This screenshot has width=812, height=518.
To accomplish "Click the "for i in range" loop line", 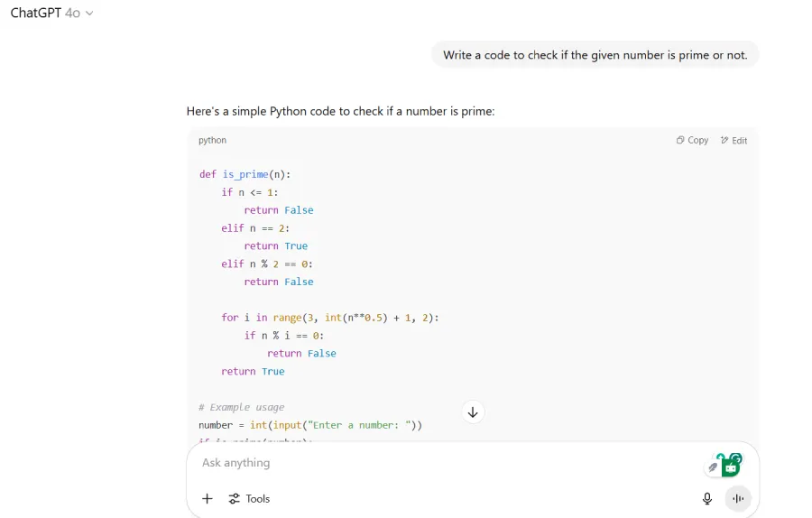I will point(329,318).
